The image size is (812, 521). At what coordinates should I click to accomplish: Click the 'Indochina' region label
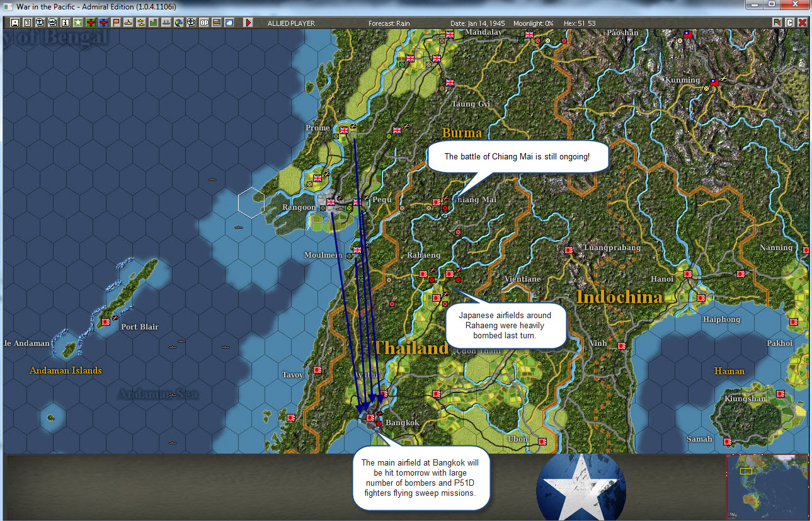coord(619,297)
